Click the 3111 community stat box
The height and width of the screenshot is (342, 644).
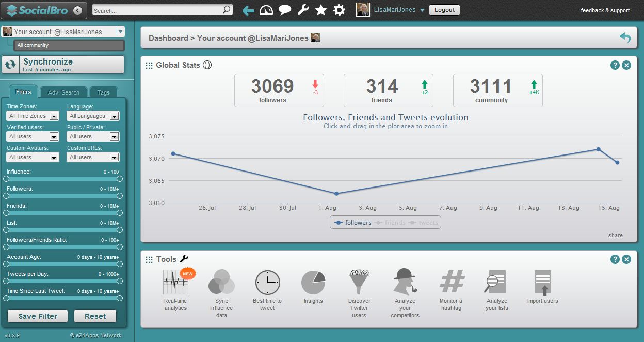pyautogui.click(x=498, y=90)
